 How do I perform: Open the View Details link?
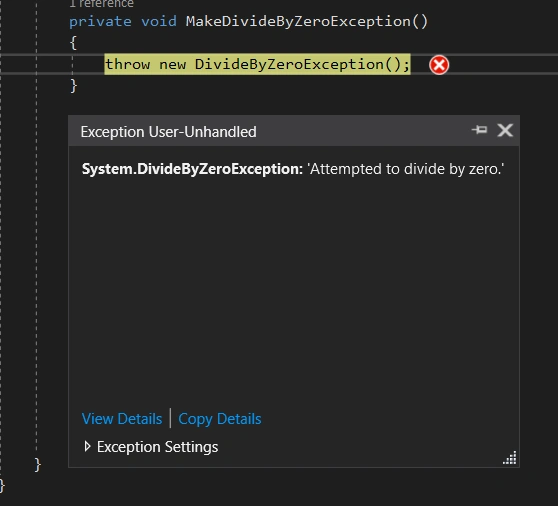pos(122,419)
